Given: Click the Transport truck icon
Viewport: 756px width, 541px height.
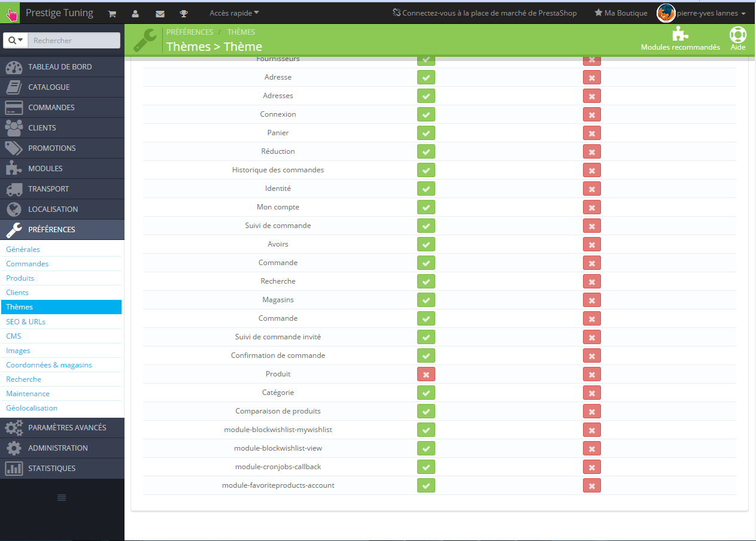Looking at the screenshot, I should [x=13, y=189].
